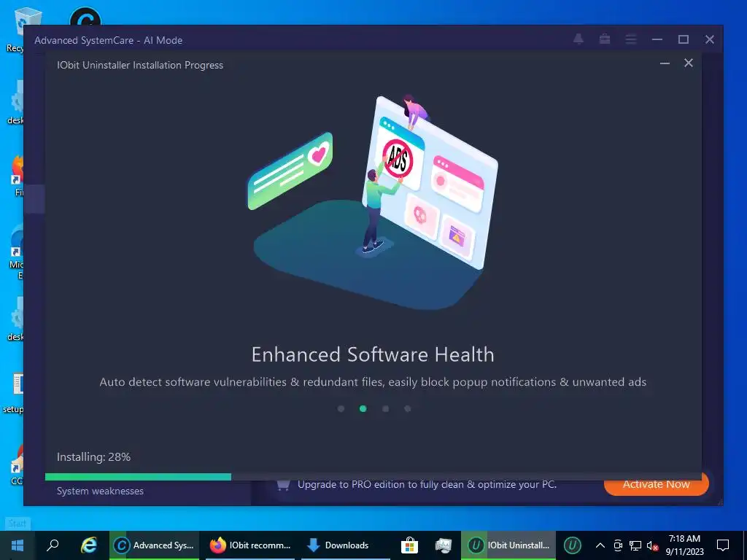Open the notification bell in Advanced SystemCare
Image resolution: width=747 pixels, height=560 pixels.
[x=578, y=39]
